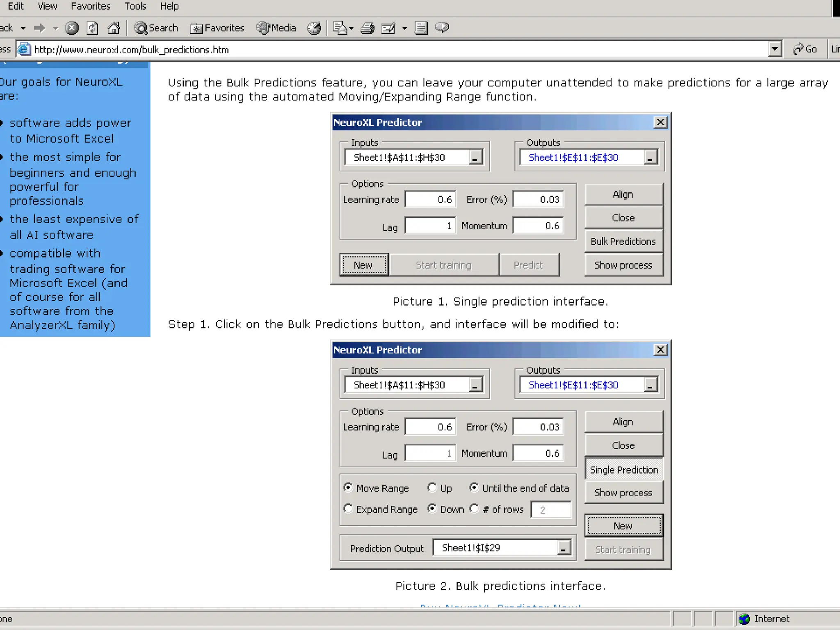The height and width of the screenshot is (630, 840).
Task: Click the Print toolbar icon
Action: point(367,28)
